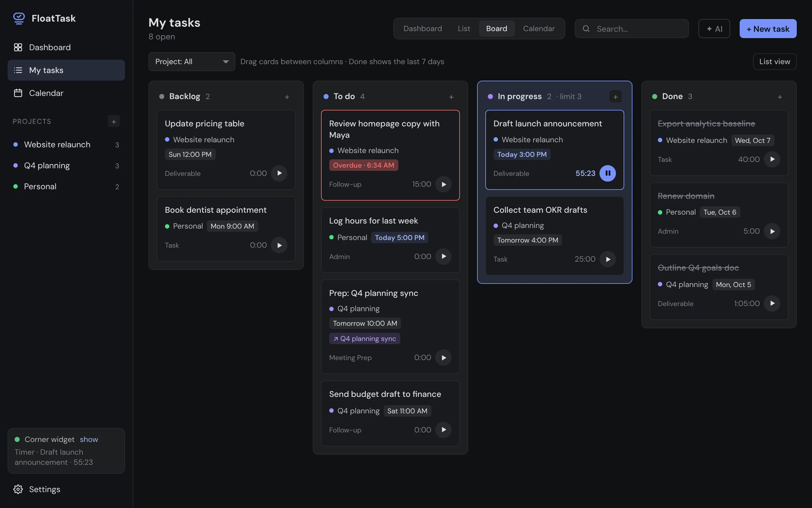Start timer for Send budget draft to finance

(x=443, y=430)
